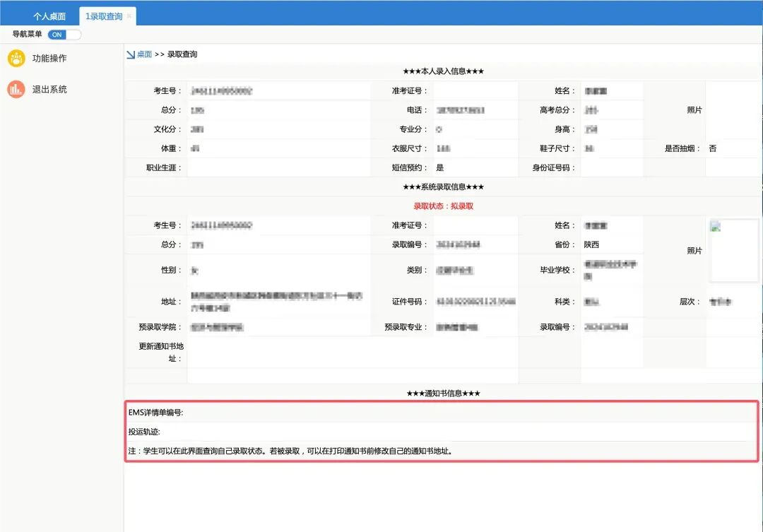
Task: Select the 录取状态：拟录取 red text
Action: click(443, 206)
